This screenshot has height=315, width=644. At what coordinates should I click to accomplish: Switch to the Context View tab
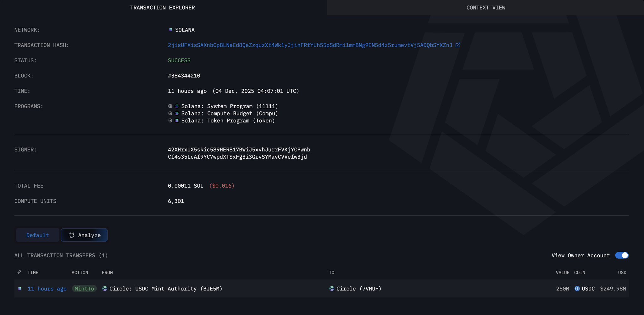[x=486, y=8]
